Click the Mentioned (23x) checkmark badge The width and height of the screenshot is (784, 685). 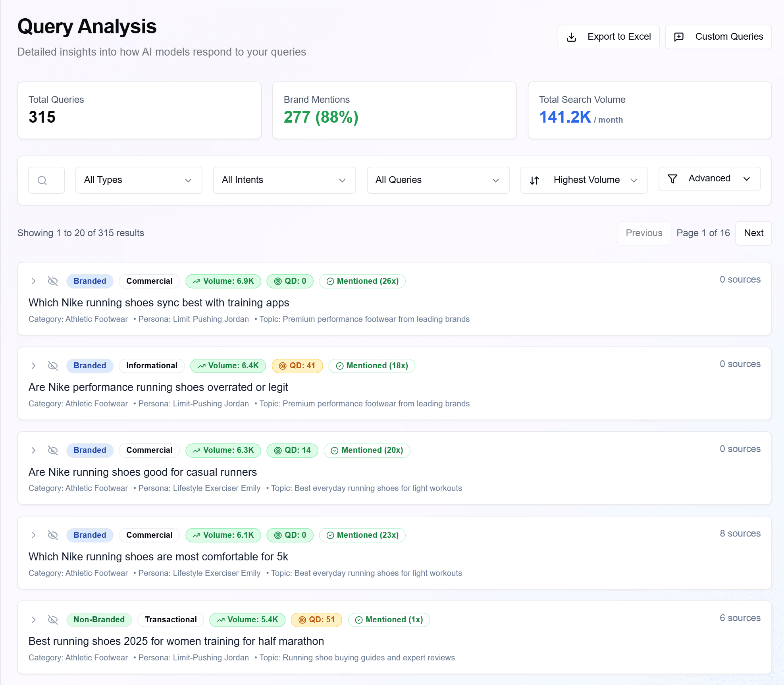(x=362, y=535)
